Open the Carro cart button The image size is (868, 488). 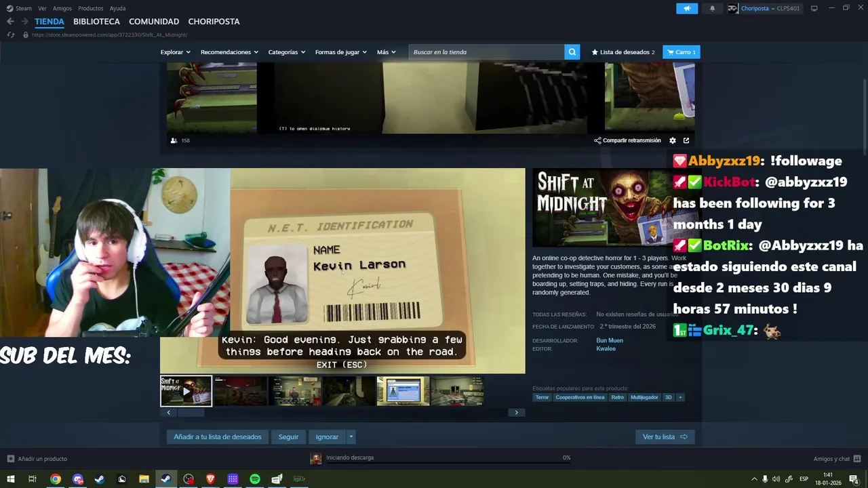coord(681,52)
